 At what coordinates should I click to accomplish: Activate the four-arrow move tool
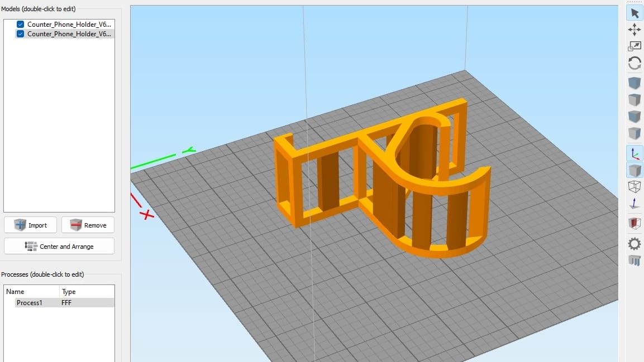tap(635, 30)
